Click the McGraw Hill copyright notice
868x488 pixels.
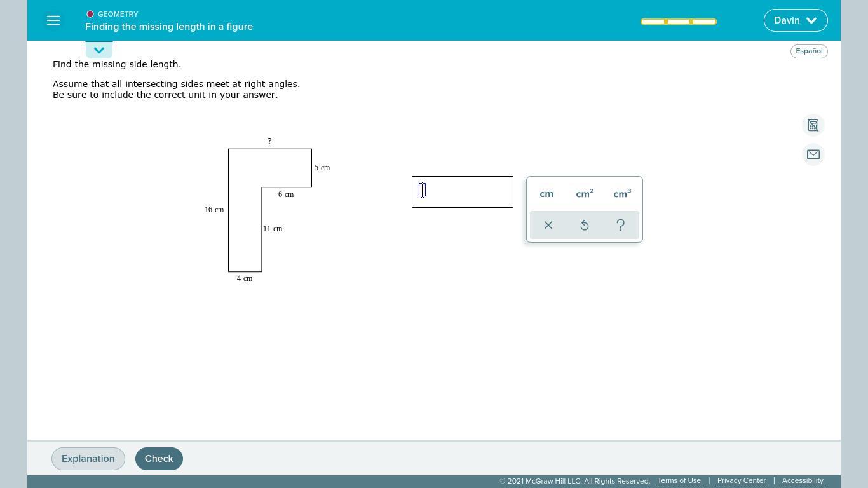575,481
